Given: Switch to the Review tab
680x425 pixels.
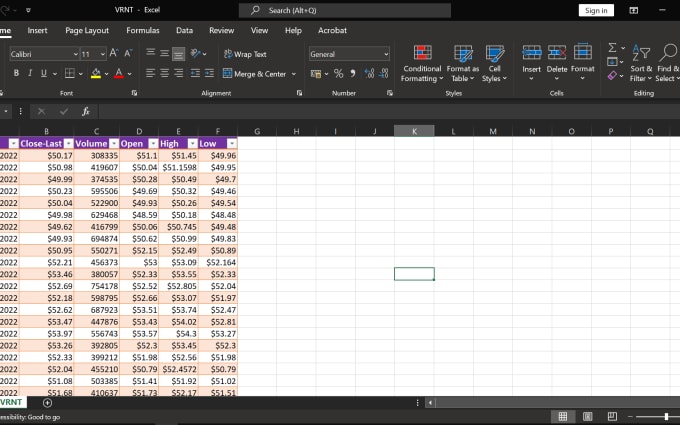Looking at the screenshot, I should click(222, 30).
